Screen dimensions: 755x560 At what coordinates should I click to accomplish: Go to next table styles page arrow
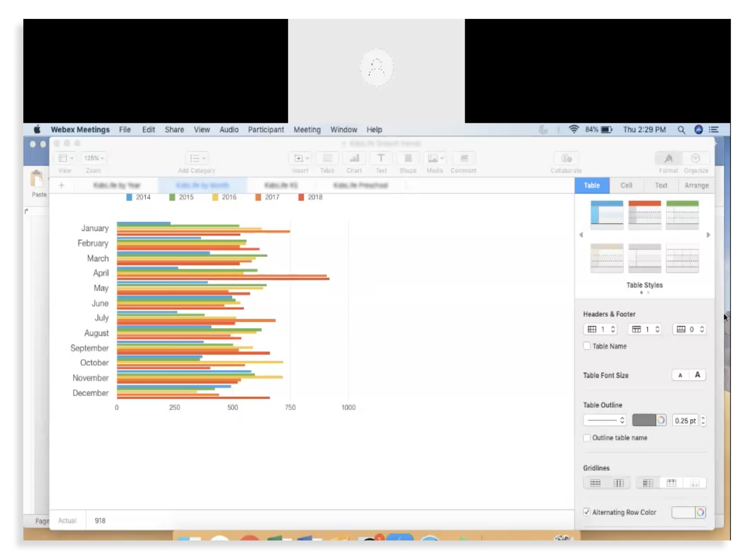(x=708, y=235)
